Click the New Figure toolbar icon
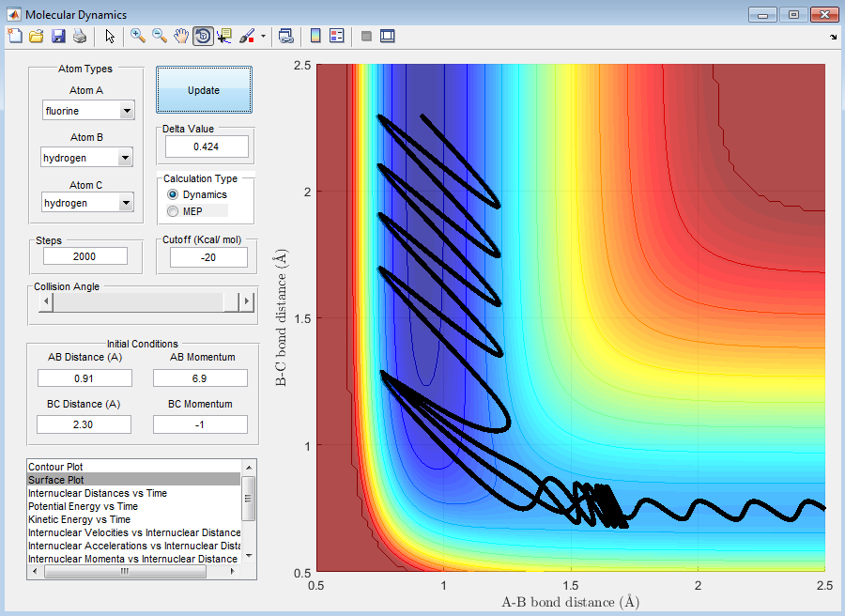This screenshot has height=616, width=845. coord(15,36)
